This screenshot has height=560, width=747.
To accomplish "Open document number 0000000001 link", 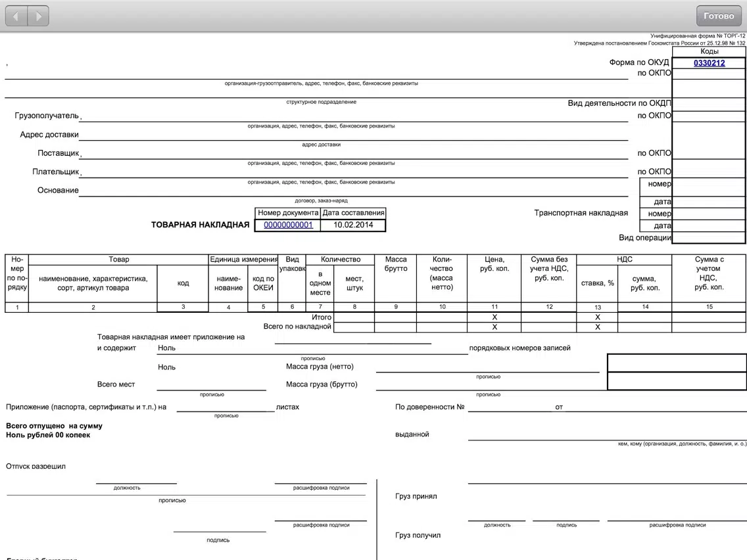I will coord(288,225).
